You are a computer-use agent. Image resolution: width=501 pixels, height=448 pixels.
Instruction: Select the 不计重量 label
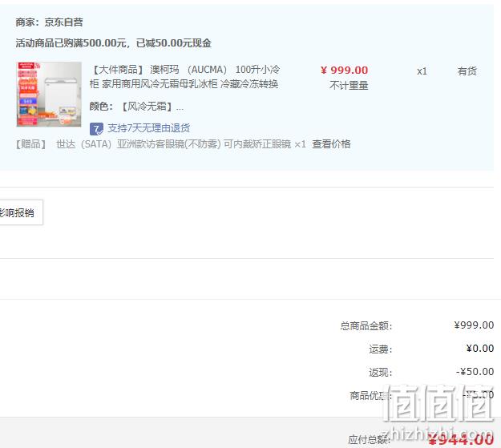tap(349, 86)
